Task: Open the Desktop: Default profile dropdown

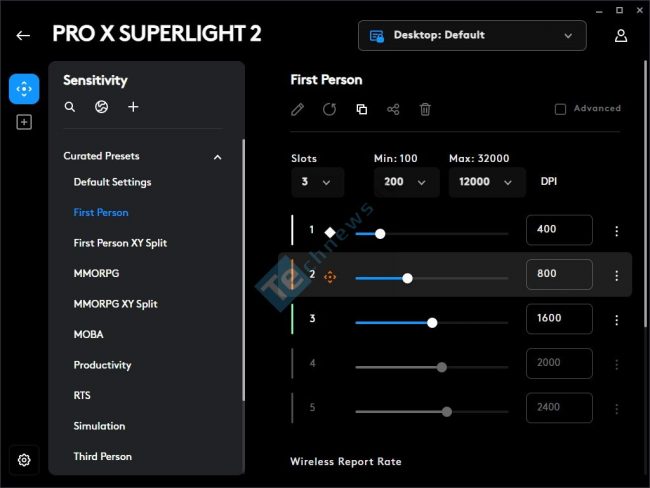Action: pos(472,36)
